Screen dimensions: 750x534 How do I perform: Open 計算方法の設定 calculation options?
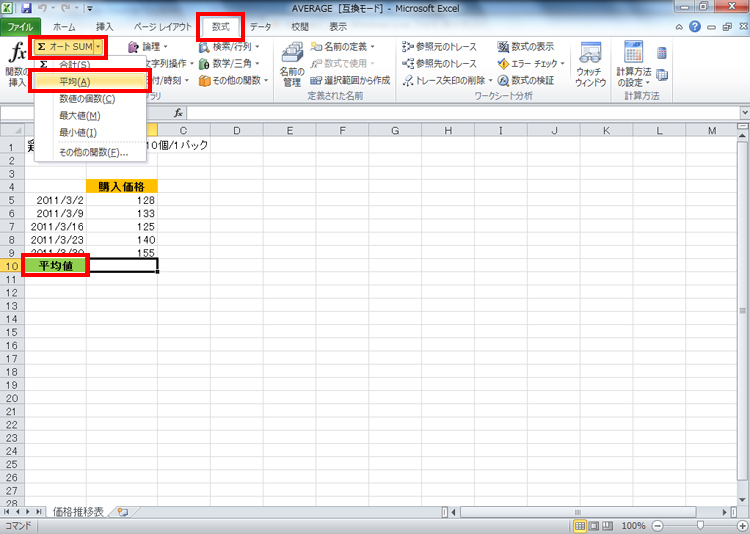tap(634, 64)
